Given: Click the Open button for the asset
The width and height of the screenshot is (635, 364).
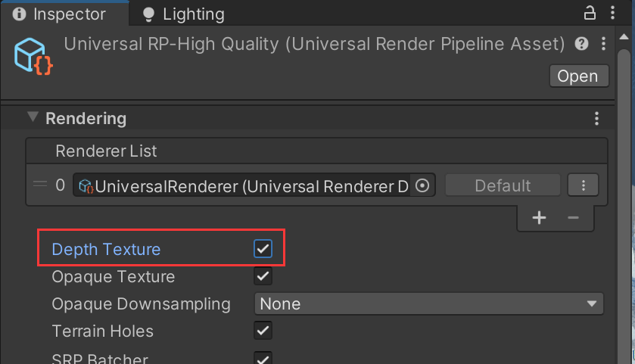Looking at the screenshot, I should coord(579,76).
